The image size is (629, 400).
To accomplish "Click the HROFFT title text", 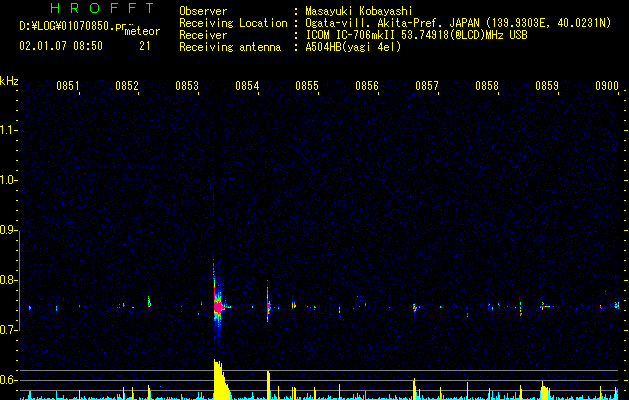I will (x=102, y=8).
